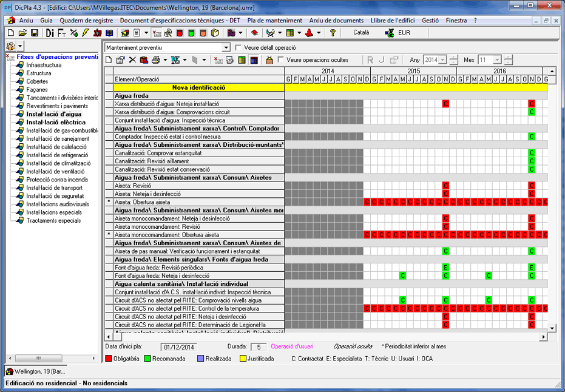
Task: Click the blue open book icon
Action: tap(109, 33)
